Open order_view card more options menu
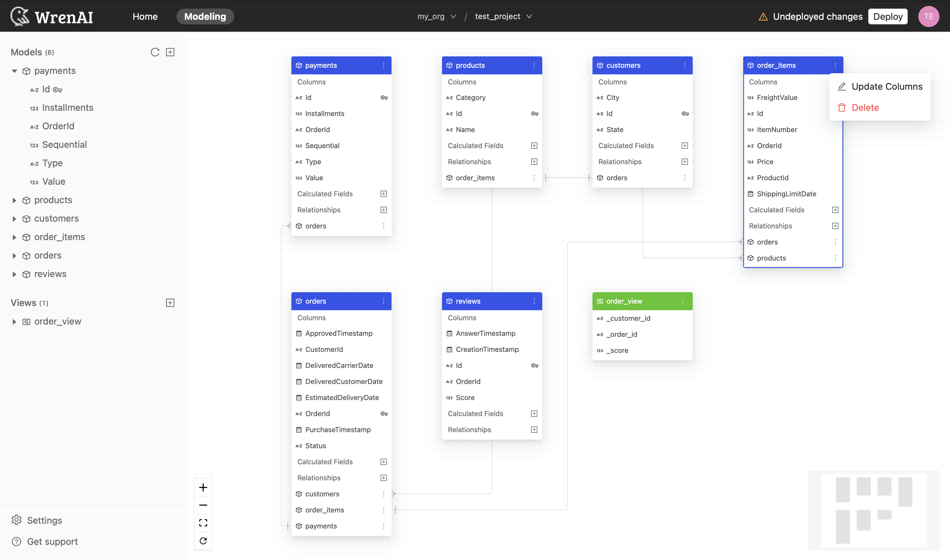The height and width of the screenshot is (560, 950). pos(683,301)
